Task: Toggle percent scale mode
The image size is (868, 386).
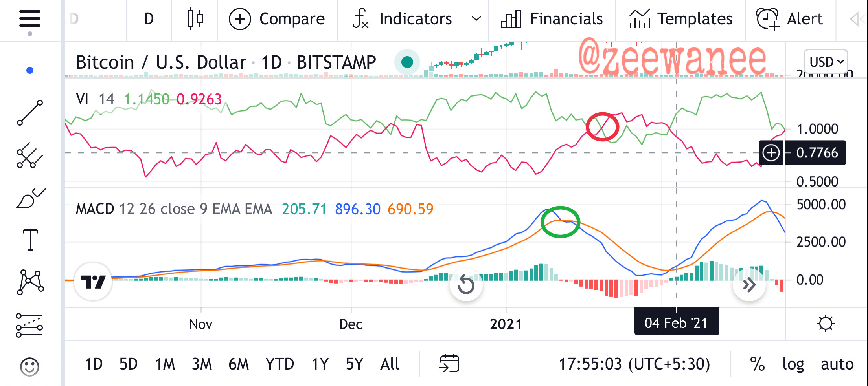Action: point(757,364)
